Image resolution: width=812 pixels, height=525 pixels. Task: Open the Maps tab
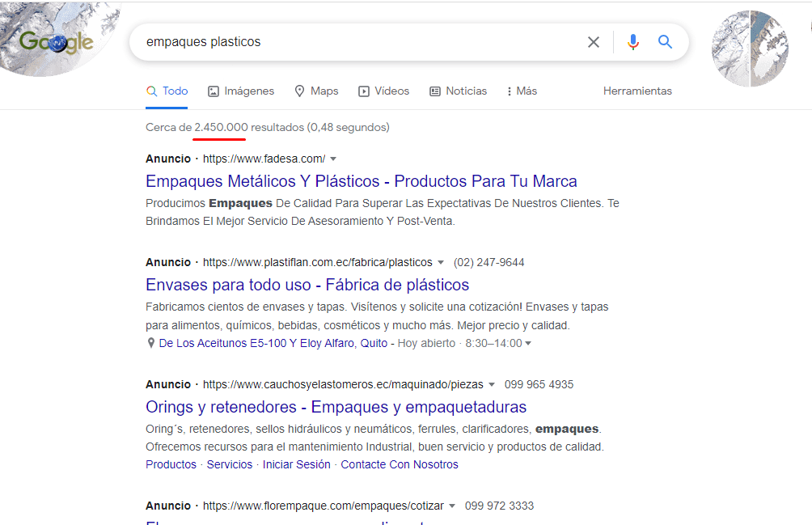click(x=316, y=91)
